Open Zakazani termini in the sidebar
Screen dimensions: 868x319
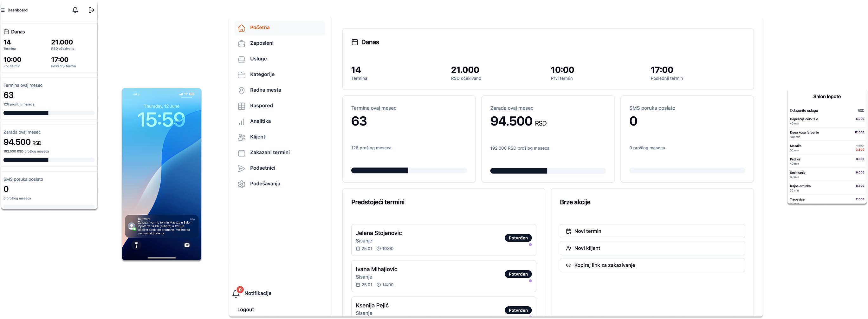click(x=269, y=153)
